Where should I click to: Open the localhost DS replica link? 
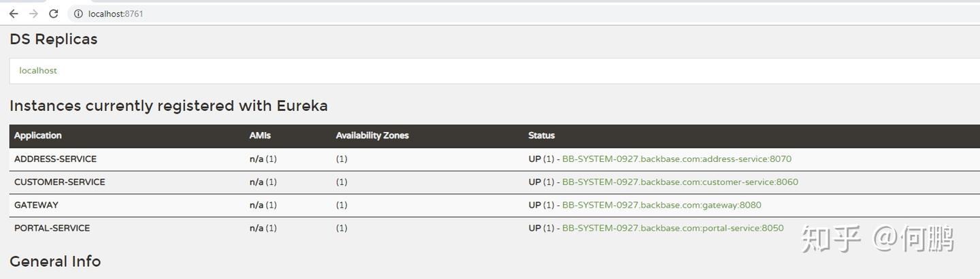pyautogui.click(x=38, y=71)
